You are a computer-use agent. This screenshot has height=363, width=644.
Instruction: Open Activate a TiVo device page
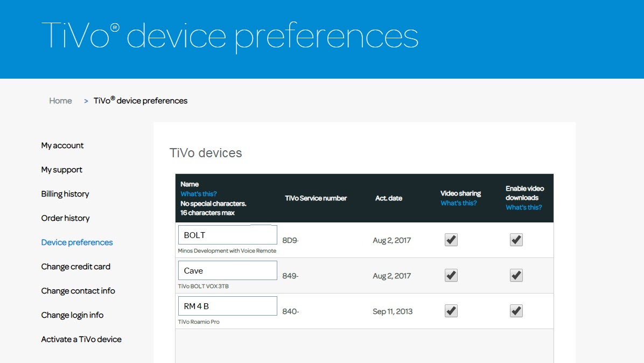81,339
